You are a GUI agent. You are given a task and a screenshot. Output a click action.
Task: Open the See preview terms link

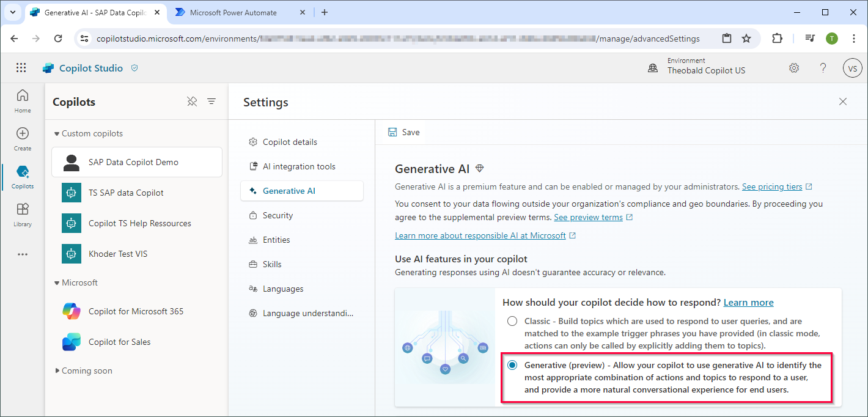588,217
